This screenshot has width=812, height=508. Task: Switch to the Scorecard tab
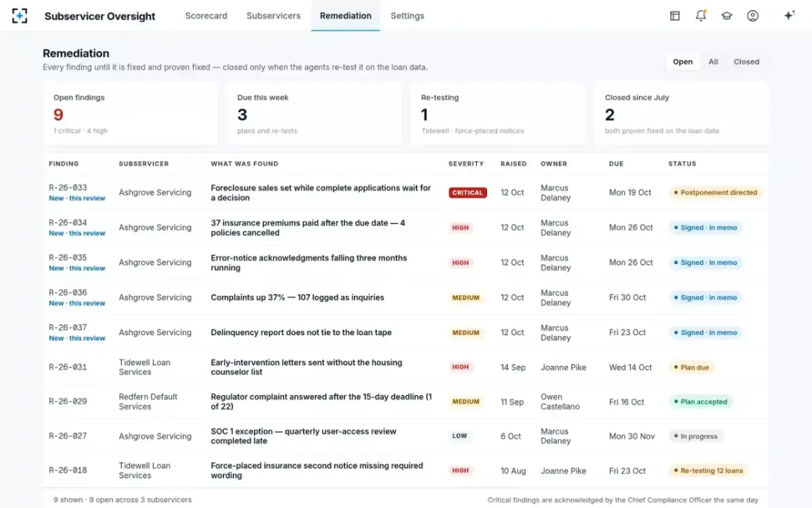206,16
